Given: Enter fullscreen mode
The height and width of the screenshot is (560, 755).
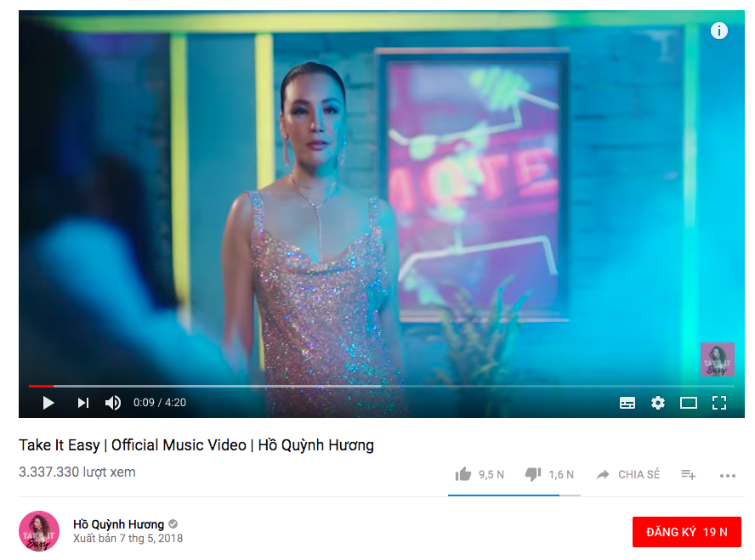Looking at the screenshot, I should click(x=719, y=403).
